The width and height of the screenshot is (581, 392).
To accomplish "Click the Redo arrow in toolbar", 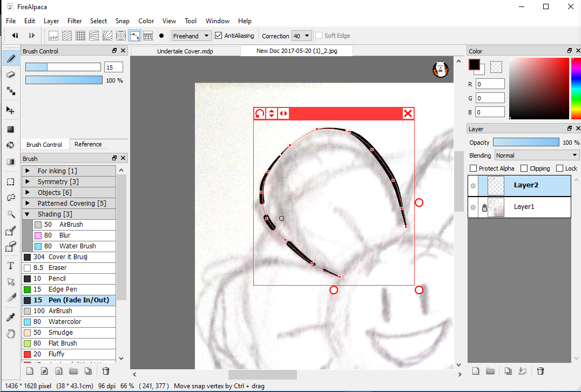I will [31, 36].
